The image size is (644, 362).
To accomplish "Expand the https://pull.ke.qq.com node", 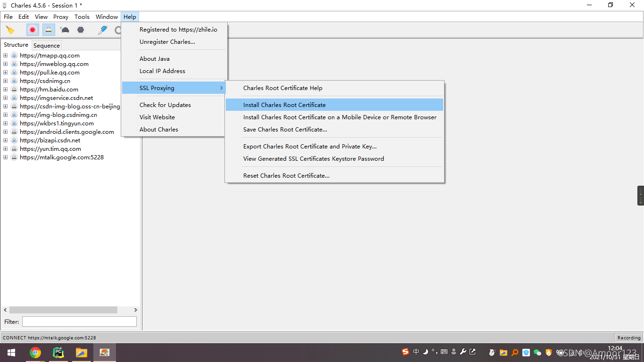I will 5,73.
